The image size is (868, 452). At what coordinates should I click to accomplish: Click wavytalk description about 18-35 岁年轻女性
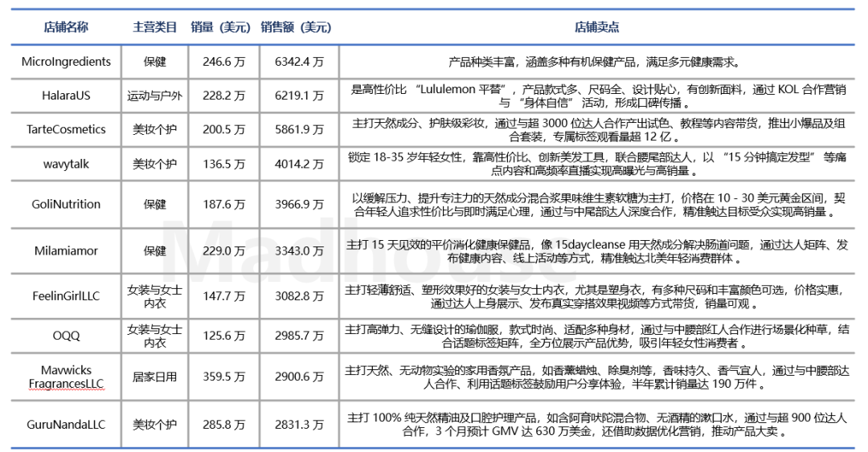click(x=596, y=164)
